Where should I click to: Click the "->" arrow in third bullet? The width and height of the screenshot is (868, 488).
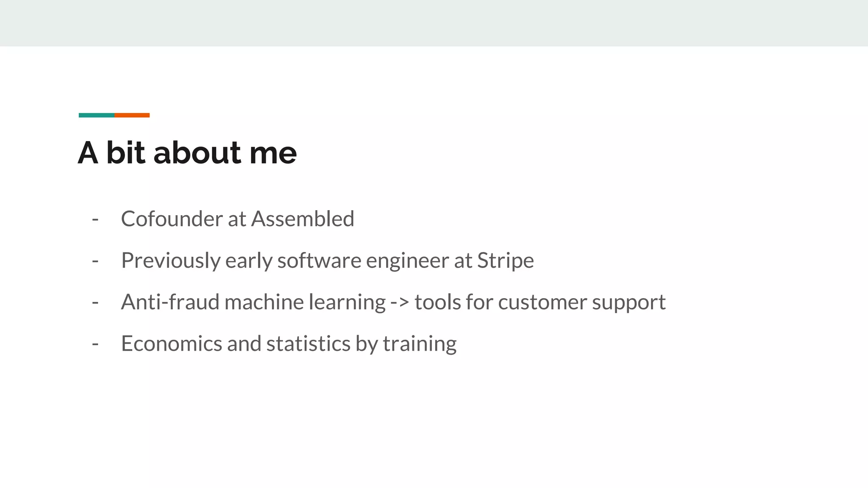pos(400,302)
